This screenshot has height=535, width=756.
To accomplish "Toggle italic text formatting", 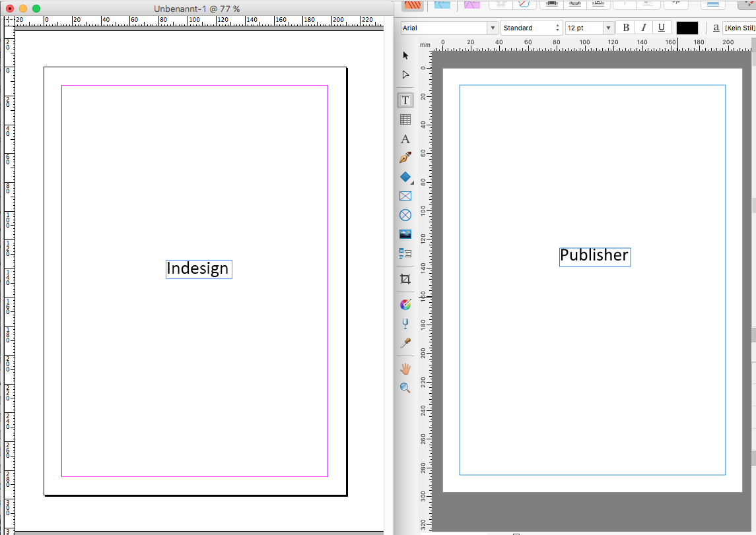I will coord(644,28).
